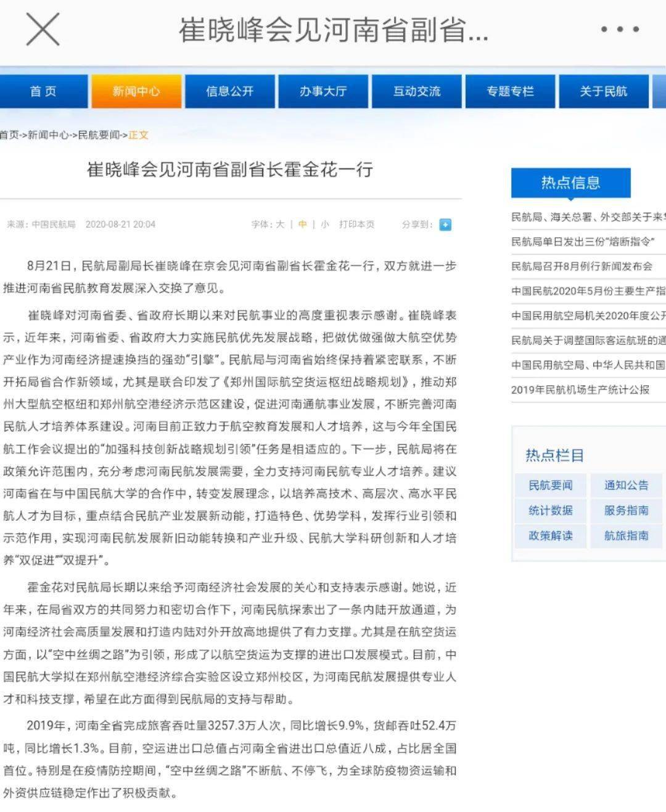Click 民航要闻 in the breadcrumb

click(x=99, y=135)
